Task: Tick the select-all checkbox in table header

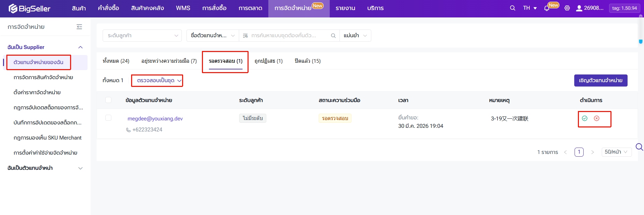Action: click(x=108, y=100)
